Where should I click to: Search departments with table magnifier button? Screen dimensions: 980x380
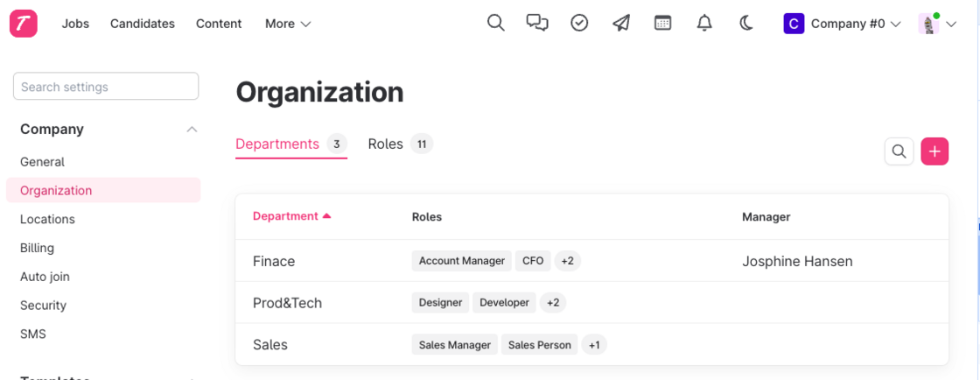tap(899, 151)
